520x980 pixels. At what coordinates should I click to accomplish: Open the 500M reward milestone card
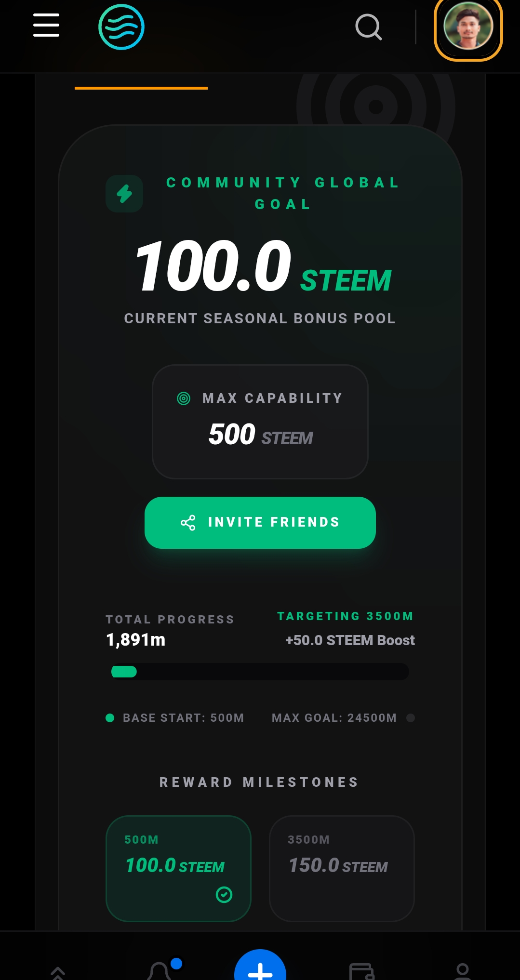[178, 869]
